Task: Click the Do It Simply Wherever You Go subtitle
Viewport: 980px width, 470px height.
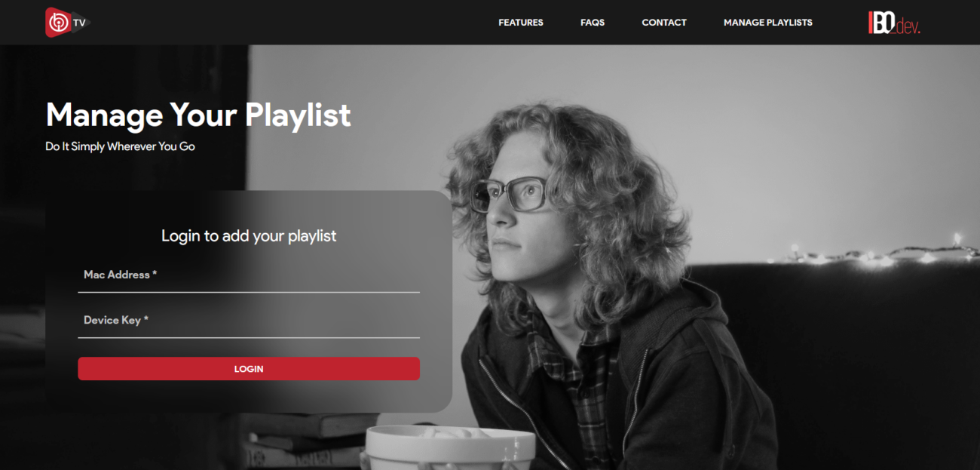Action: (120, 146)
